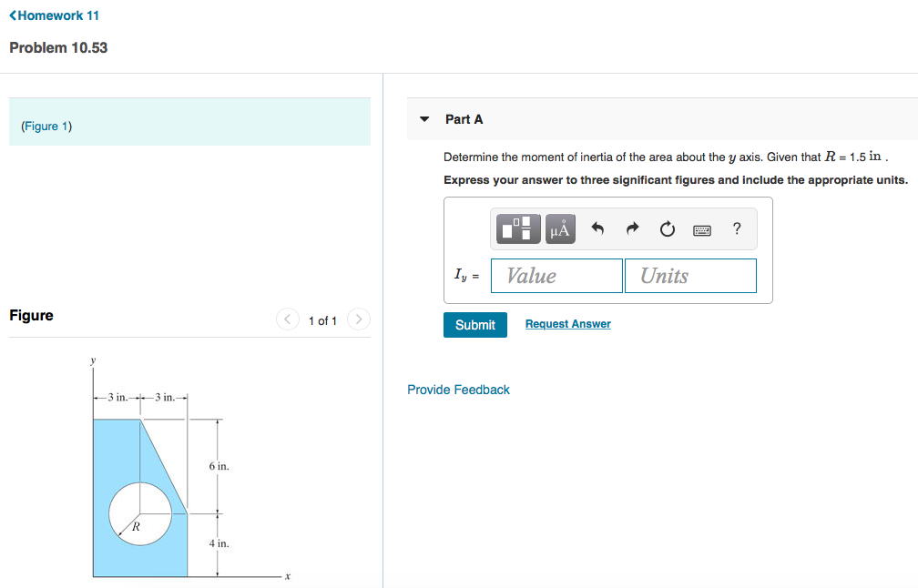Image resolution: width=918 pixels, height=588 pixels.
Task: Click inside the Units input field
Action: coord(690,275)
